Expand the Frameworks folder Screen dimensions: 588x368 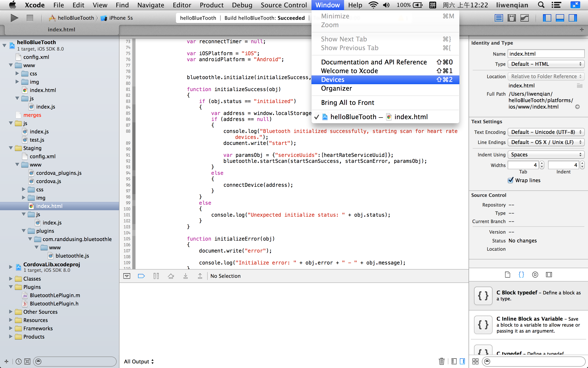pos(11,328)
